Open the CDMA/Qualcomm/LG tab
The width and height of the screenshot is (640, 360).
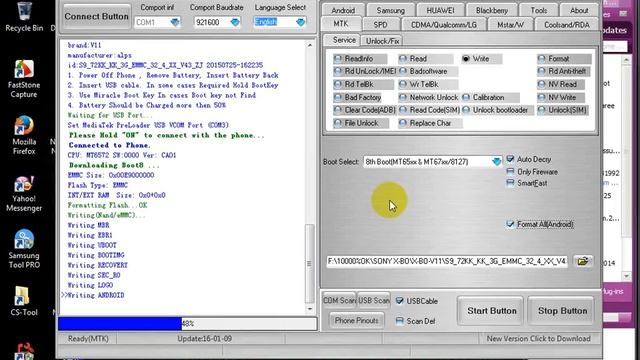[444, 25]
